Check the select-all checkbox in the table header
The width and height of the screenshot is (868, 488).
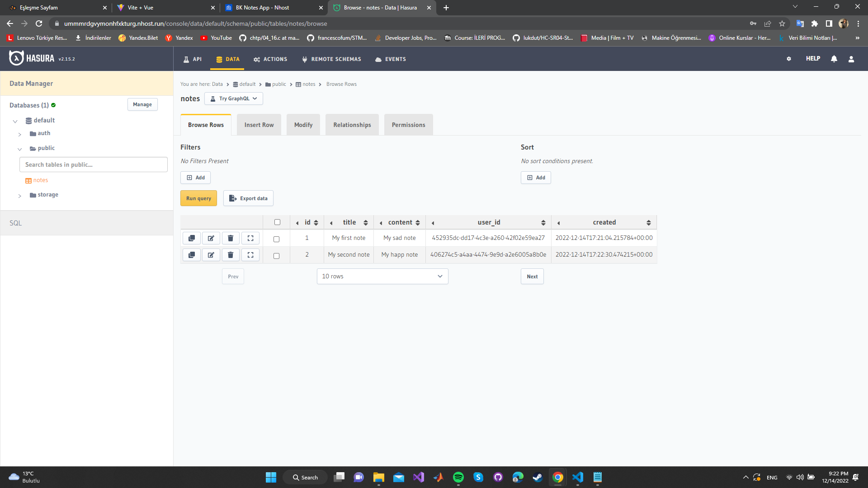click(277, 222)
